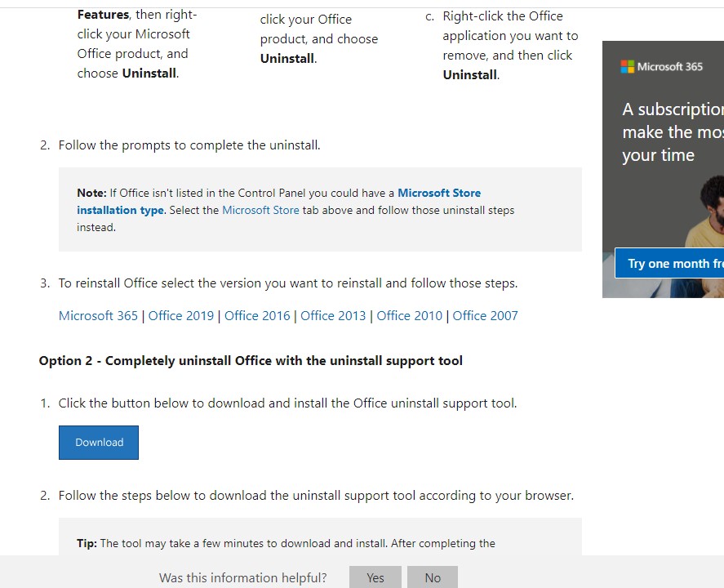Click the Option 2 uninstall support tool heading

pos(251,361)
